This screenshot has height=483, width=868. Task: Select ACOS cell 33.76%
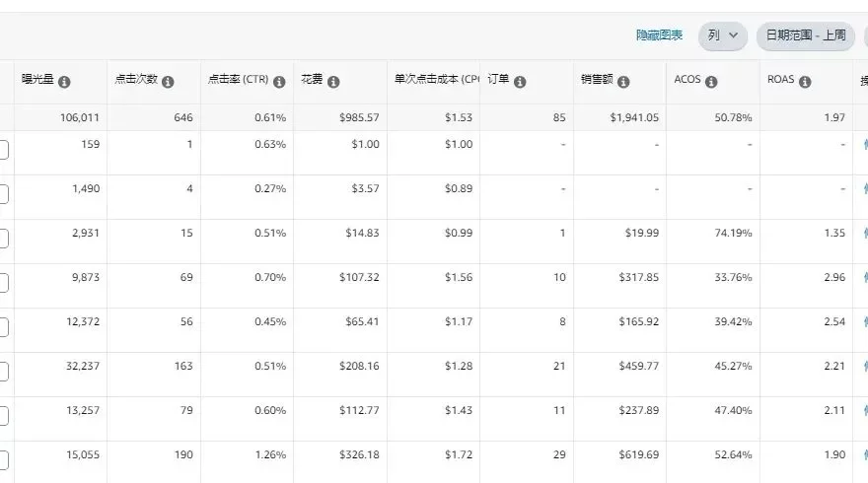(x=733, y=277)
